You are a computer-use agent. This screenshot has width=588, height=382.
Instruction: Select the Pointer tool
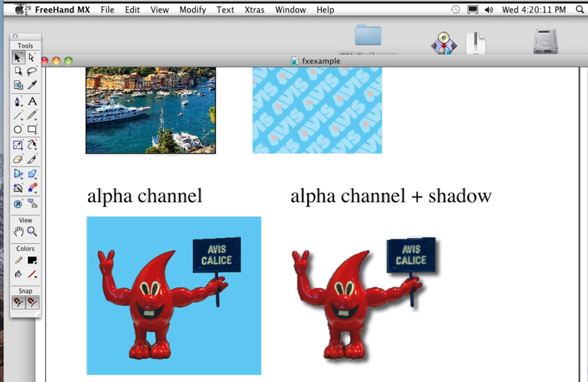coord(17,57)
